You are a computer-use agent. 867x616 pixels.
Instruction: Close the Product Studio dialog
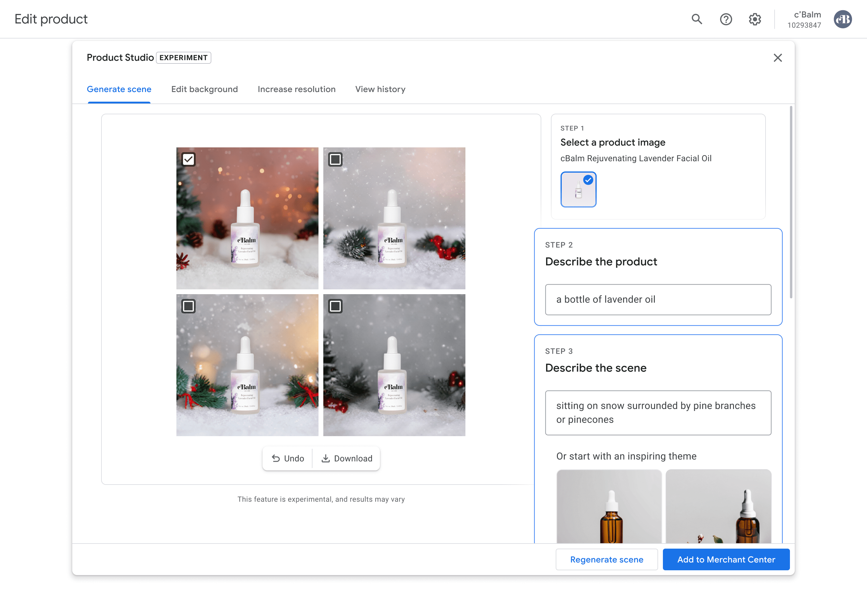pos(778,58)
